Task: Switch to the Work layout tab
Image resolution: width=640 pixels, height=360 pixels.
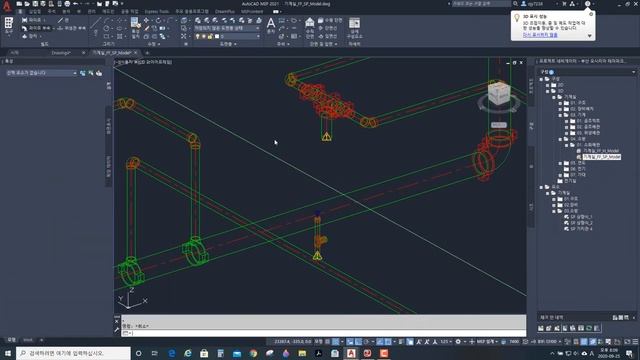Action: tap(28, 340)
